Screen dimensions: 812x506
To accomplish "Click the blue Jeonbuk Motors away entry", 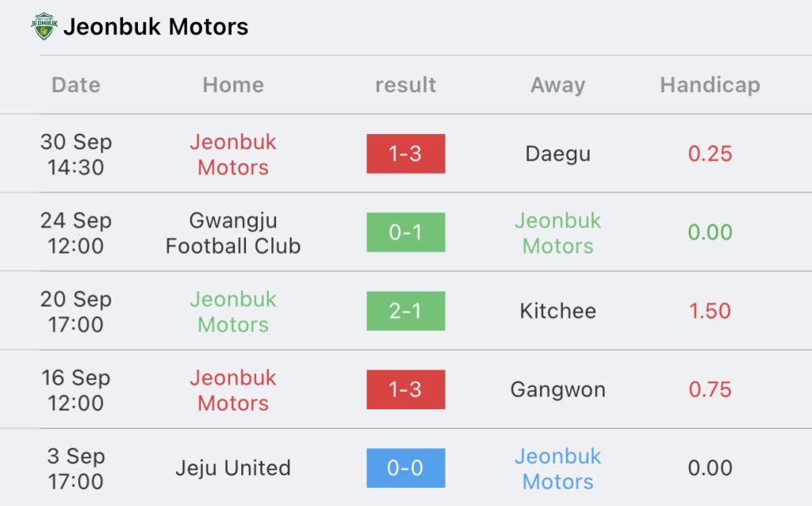I will [557, 469].
